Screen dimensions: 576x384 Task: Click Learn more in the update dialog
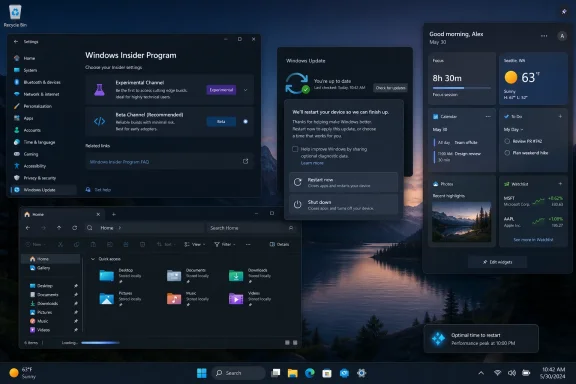click(x=312, y=163)
